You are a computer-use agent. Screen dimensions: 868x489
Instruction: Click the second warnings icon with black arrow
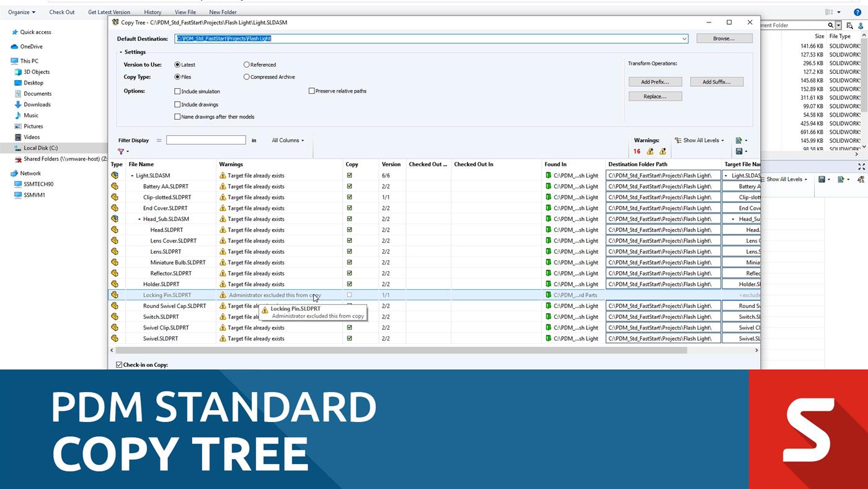662,150
